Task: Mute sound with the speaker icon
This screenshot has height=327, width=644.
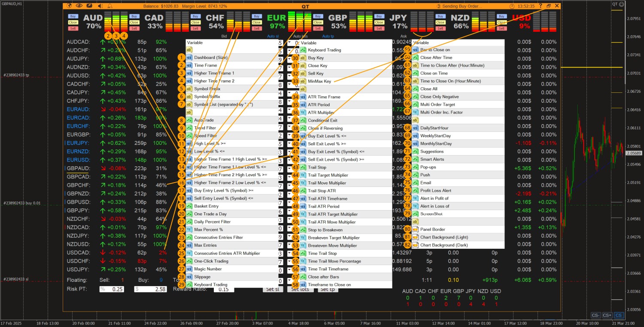Action: tap(100, 6)
